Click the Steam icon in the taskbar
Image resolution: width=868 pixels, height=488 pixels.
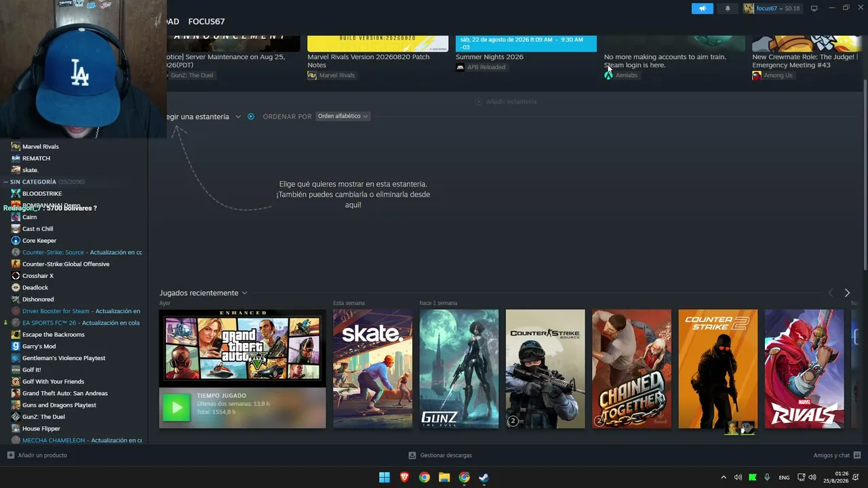pyautogui.click(x=484, y=477)
